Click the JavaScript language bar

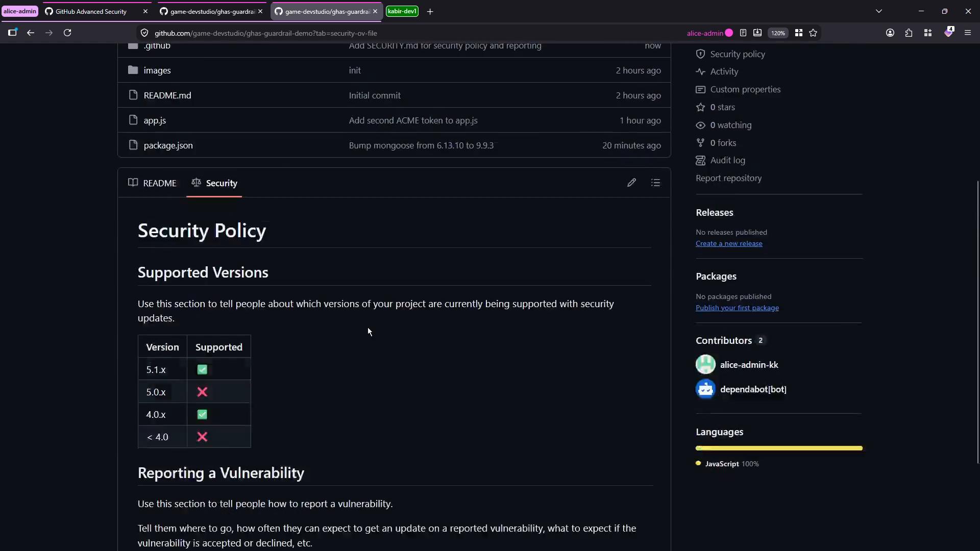click(x=779, y=448)
